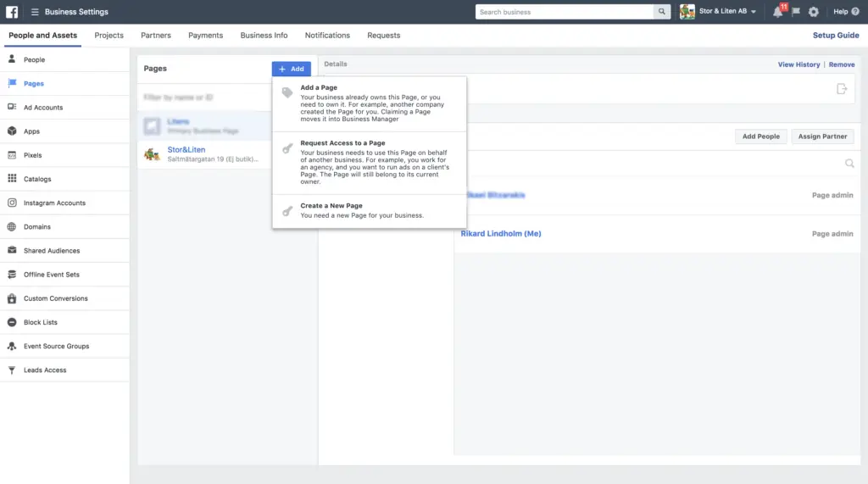Screen dimensions: 868x484
Task: Open the Business Info tab
Action: pyautogui.click(x=264, y=36)
